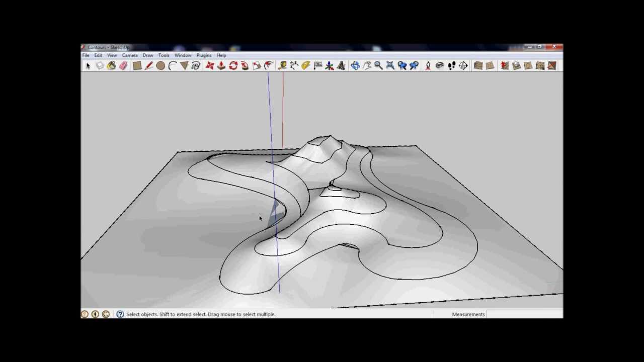Select the Offset tool

(x=268, y=65)
